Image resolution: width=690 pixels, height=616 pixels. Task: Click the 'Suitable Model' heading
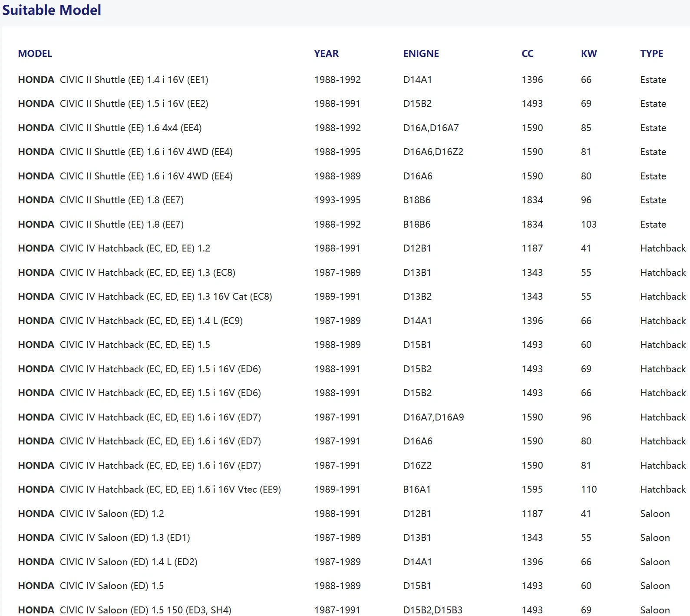pyautogui.click(x=52, y=10)
